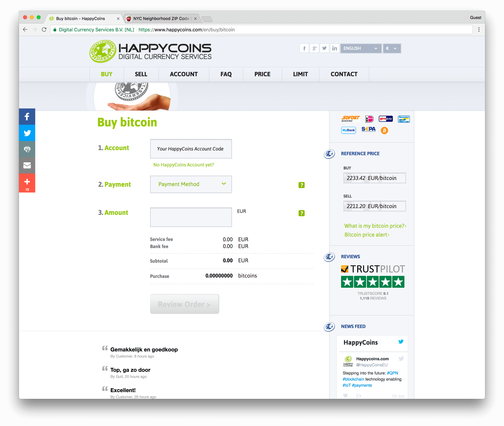Click the SOFORT Banking logo
This screenshot has width=504, height=426.
pyautogui.click(x=351, y=119)
